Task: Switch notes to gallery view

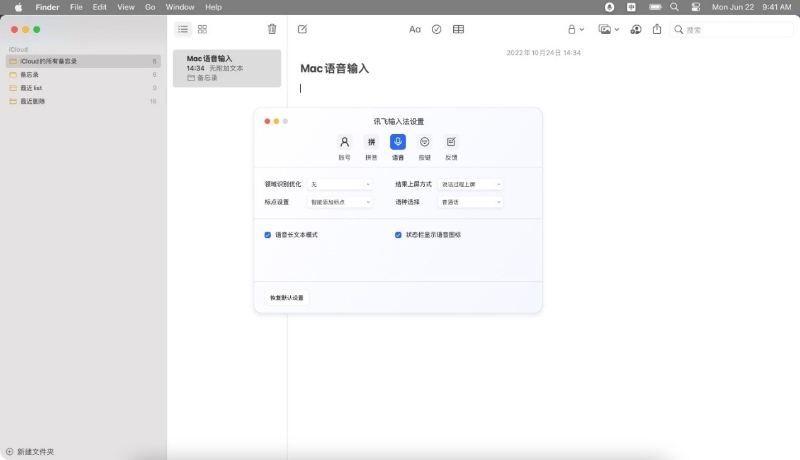Action: tap(202, 29)
